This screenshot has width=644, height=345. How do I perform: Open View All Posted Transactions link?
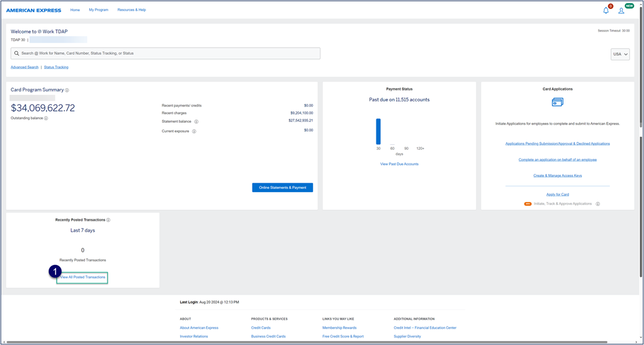(82, 277)
